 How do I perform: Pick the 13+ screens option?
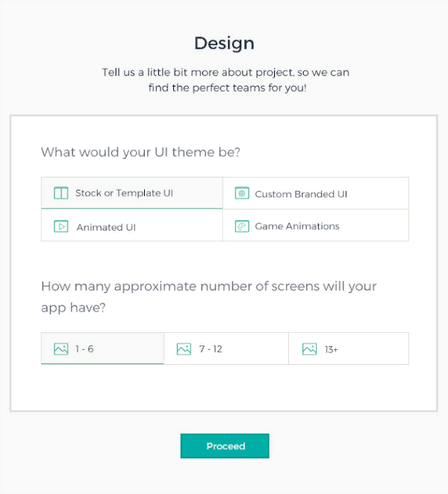click(x=349, y=348)
